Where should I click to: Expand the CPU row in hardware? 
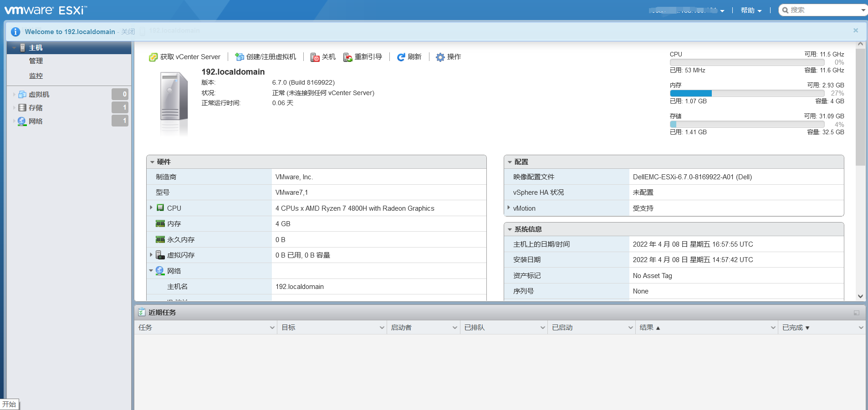pyautogui.click(x=151, y=208)
